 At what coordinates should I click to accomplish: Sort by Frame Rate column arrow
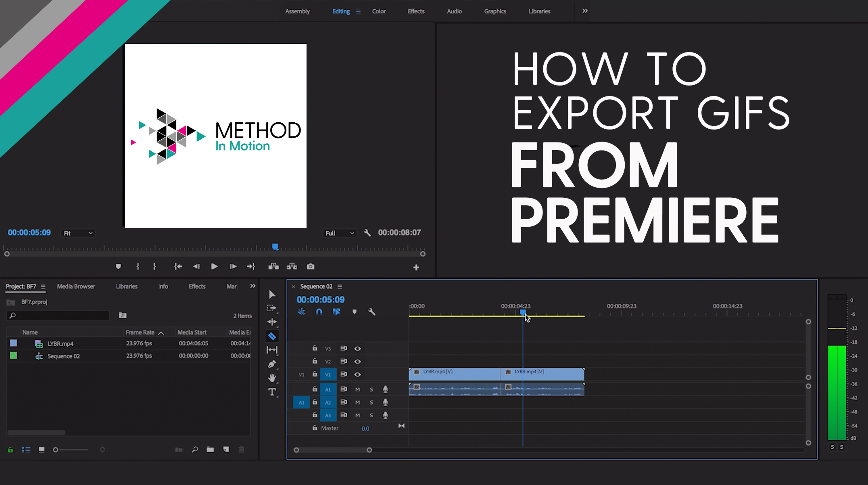click(x=161, y=333)
